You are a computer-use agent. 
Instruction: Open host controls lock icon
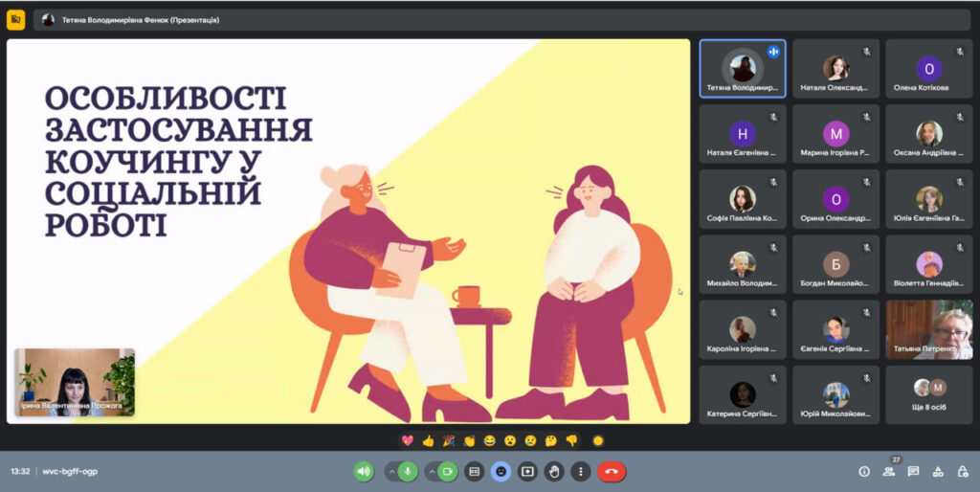[x=962, y=471]
